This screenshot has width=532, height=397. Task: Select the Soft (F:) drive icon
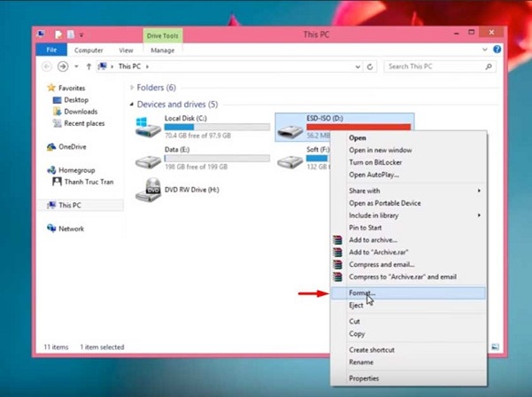click(x=290, y=161)
